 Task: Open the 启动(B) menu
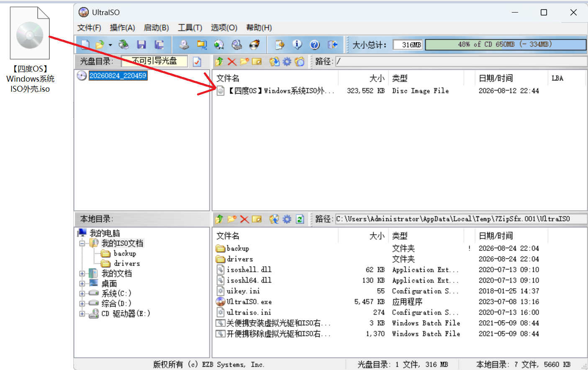click(x=156, y=28)
